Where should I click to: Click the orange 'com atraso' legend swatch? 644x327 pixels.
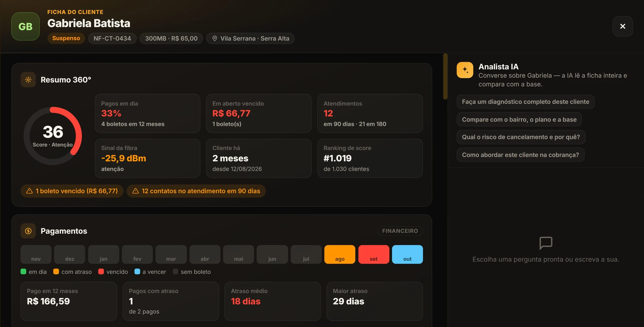tap(56, 272)
